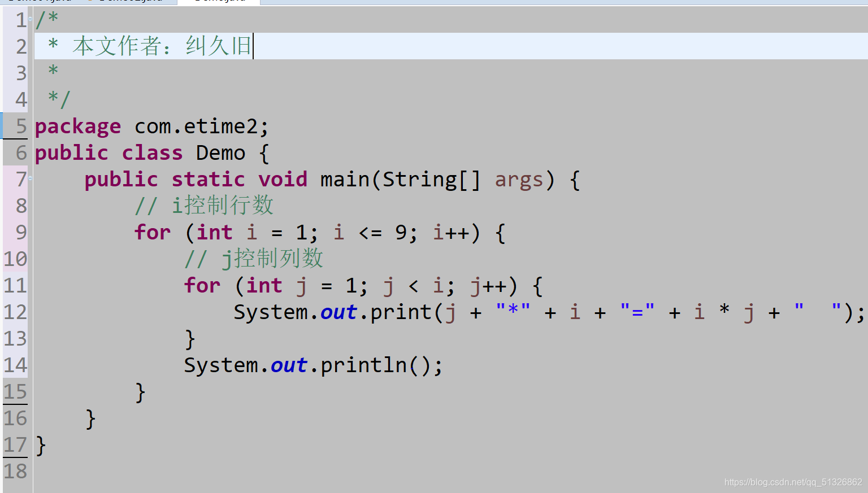Click the closing brace on line 13
The image size is (868, 493).
pos(190,339)
